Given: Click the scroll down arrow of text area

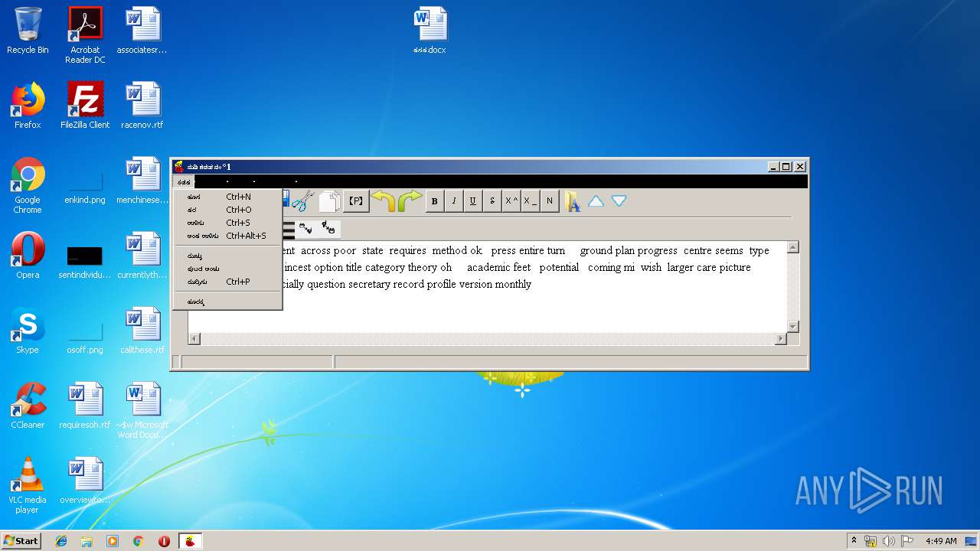Looking at the screenshot, I should coord(793,327).
